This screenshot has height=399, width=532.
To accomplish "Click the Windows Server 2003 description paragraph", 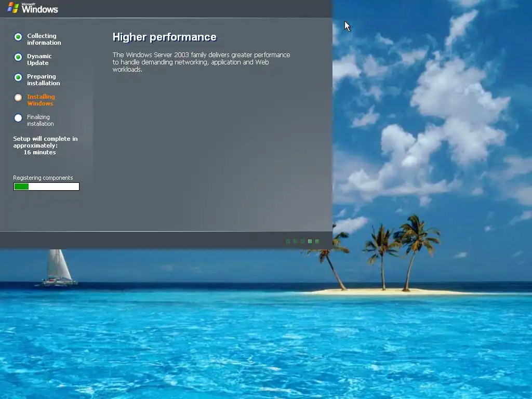I will 201,62.
